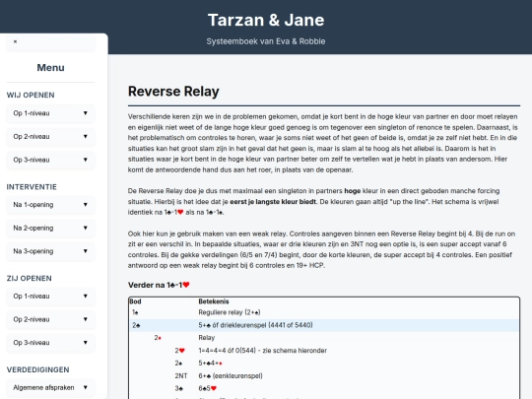Expand 'Op 1-niveau' under Wij openen

click(50, 113)
